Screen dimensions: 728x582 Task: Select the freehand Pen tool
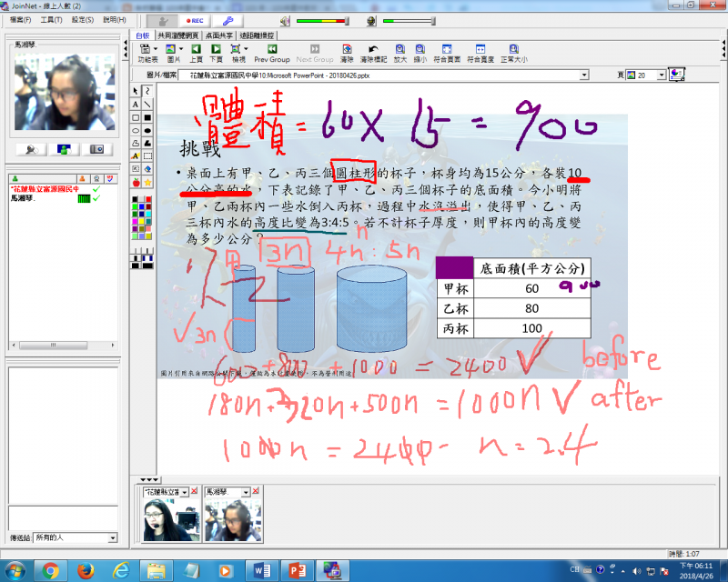(147, 92)
